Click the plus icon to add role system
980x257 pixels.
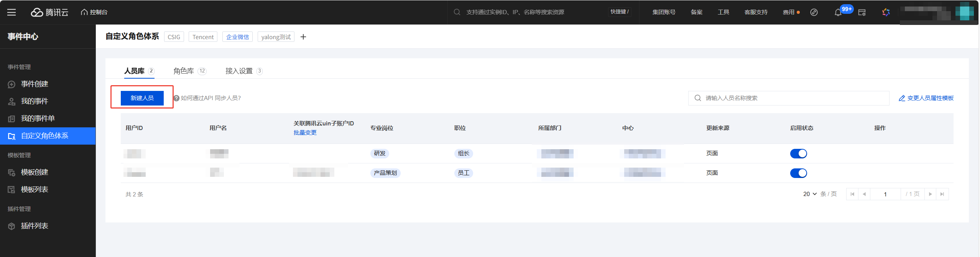[x=303, y=37]
